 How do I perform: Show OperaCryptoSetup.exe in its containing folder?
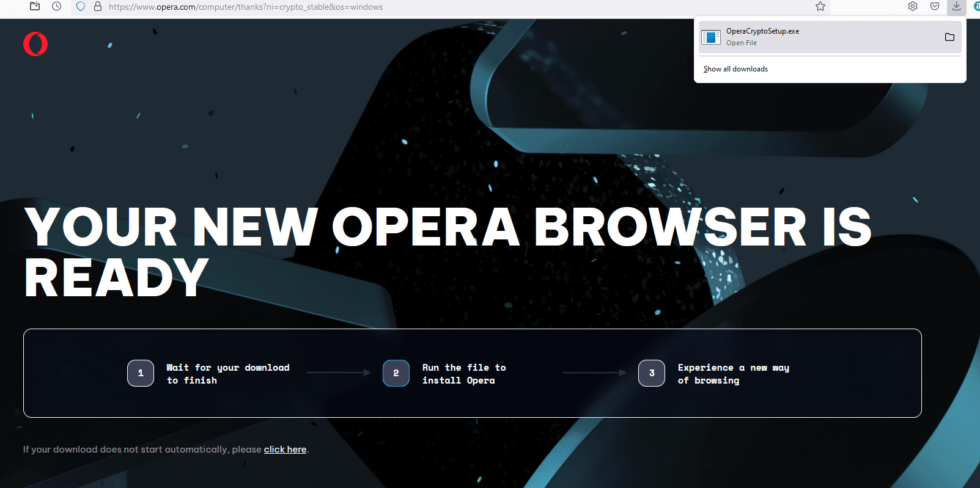[x=949, y=37]
